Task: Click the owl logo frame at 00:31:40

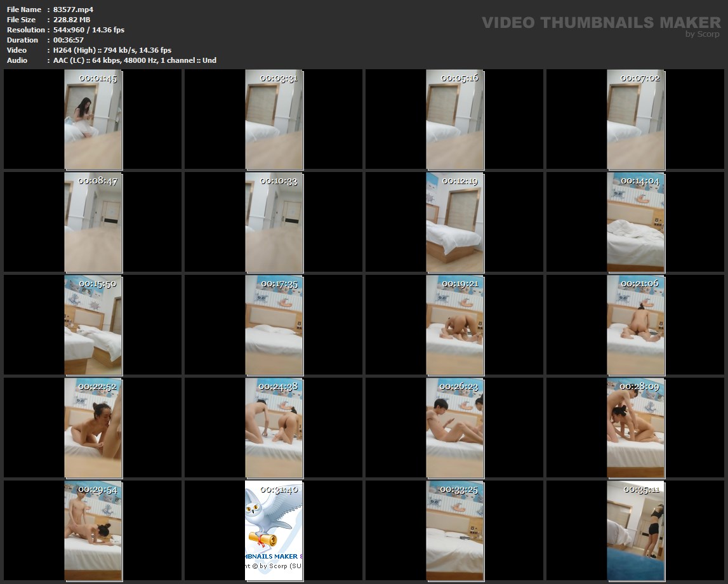Action: pos(274,531)
